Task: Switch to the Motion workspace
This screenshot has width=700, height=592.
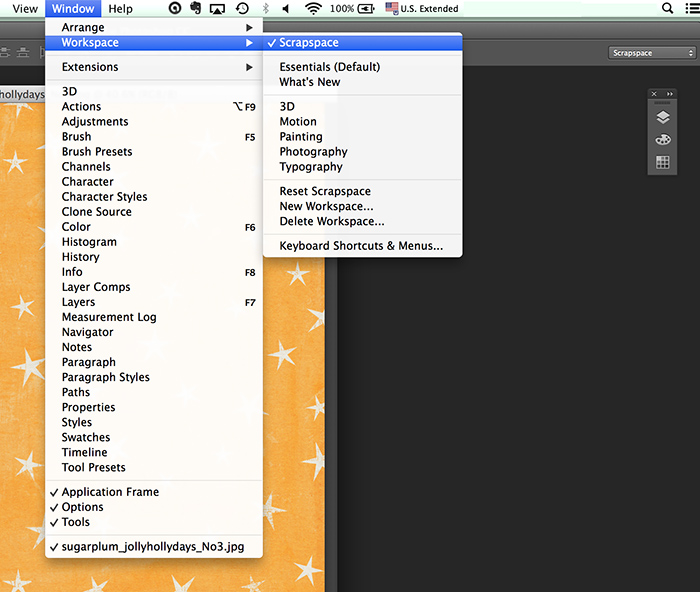Action: click(x=362, y=121)
